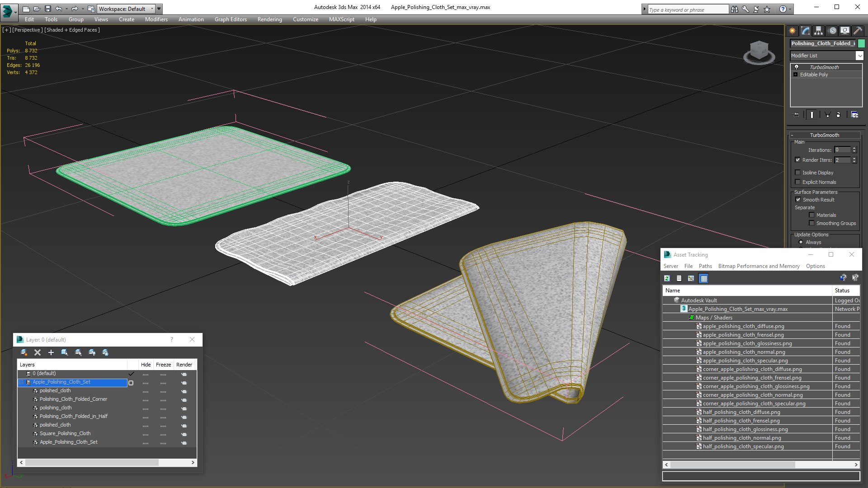The image size is (868, 488).
Task: Enable Separate by Materials checkbox
Action: click(811, 215)
